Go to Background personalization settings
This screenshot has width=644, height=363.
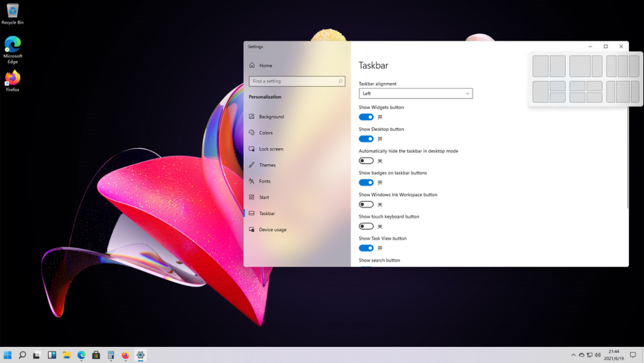[271, 117]
